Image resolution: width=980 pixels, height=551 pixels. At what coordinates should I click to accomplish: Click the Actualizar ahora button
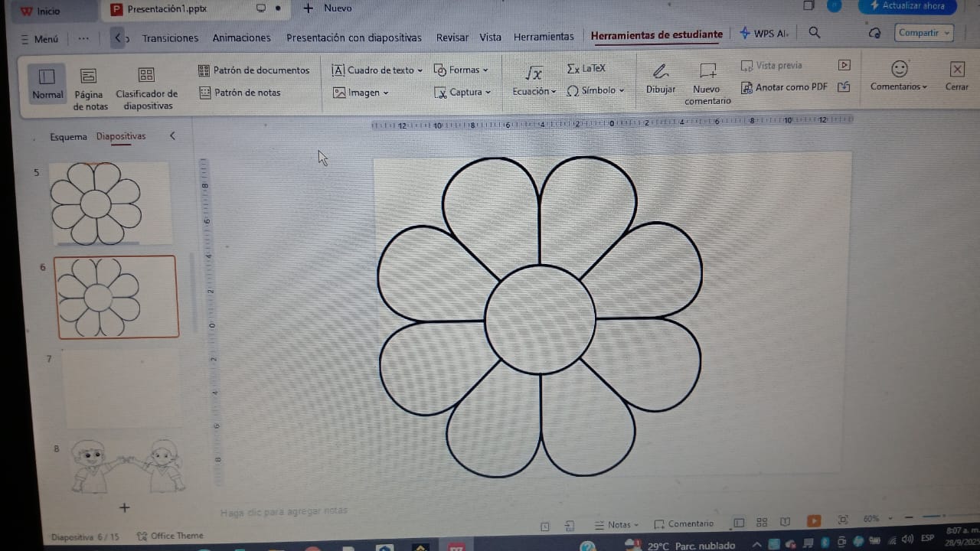(906, 6)
